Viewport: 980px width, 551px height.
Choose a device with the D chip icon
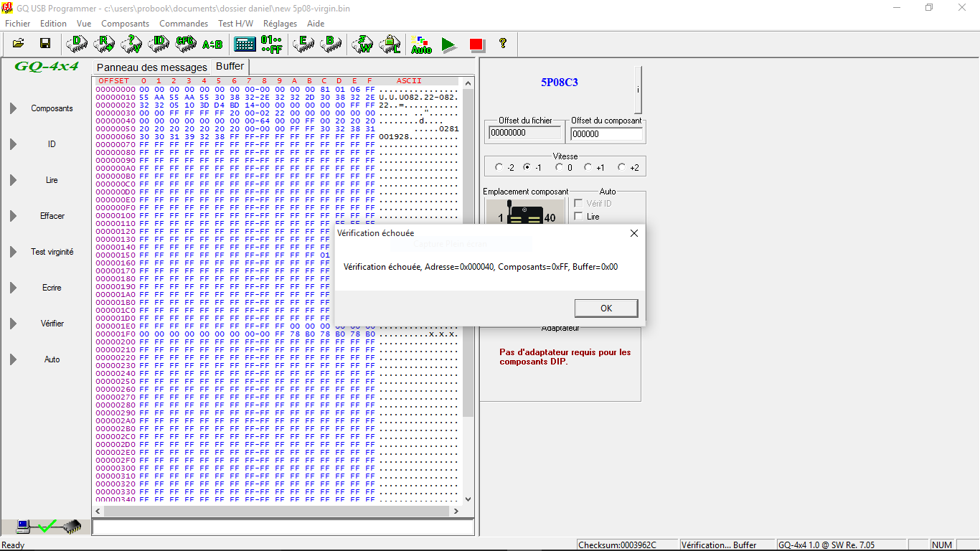tap(77, 44)
